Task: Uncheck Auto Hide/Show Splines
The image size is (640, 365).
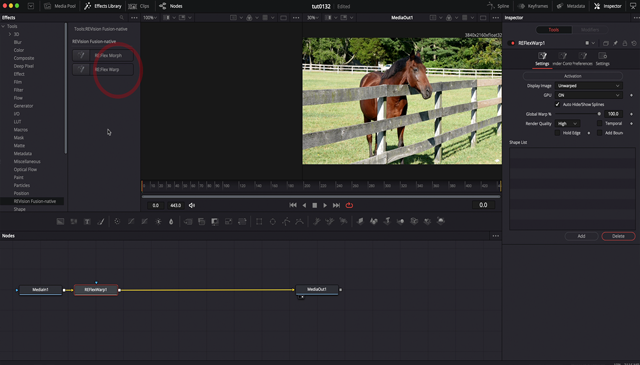Action: coord(557,105)
